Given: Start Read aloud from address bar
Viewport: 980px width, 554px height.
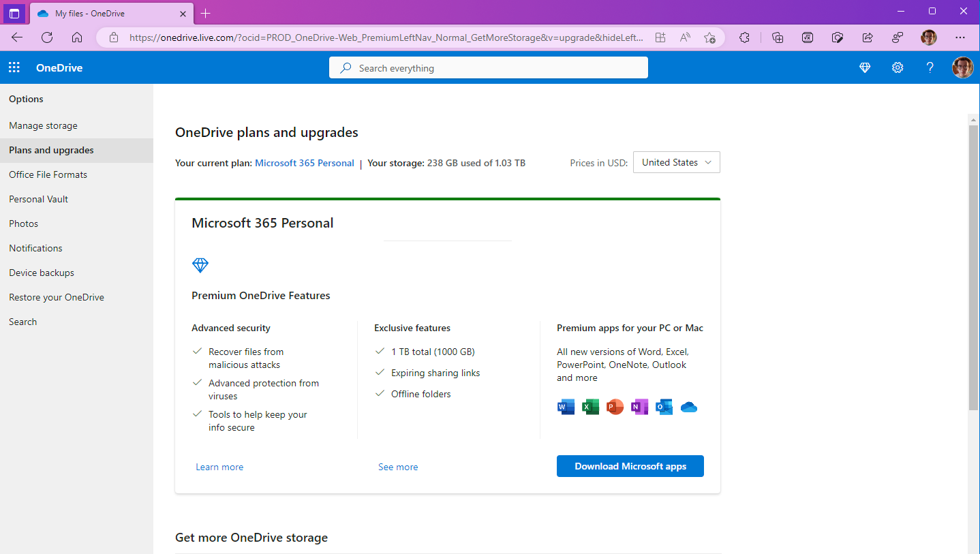Looking at the screenshot, I should pyautogui.click(x=685, y=37).
